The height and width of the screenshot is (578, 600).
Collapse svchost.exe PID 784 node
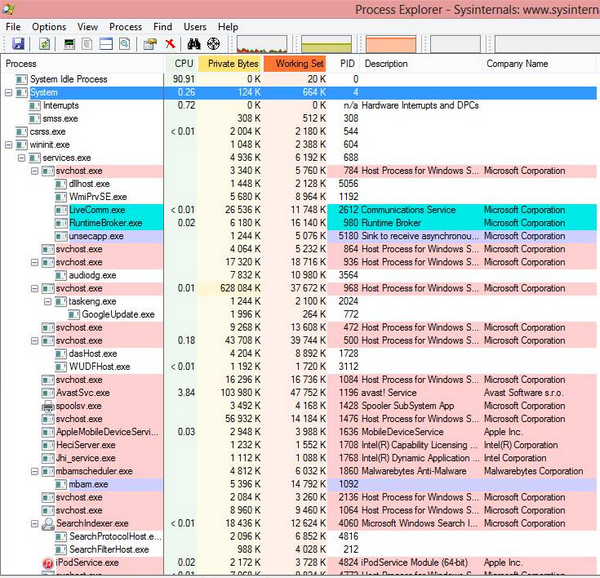click(x=34, y=171)
